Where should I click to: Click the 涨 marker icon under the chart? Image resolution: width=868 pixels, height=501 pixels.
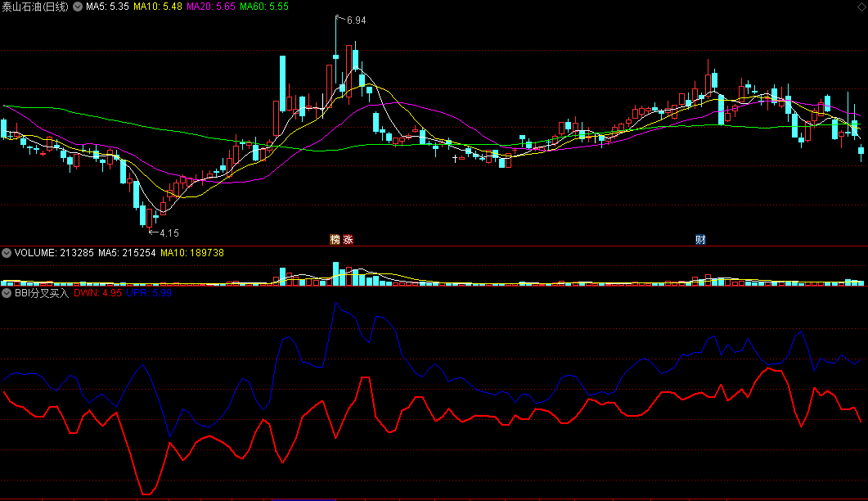pyautogui.click(x=349, y=239)
